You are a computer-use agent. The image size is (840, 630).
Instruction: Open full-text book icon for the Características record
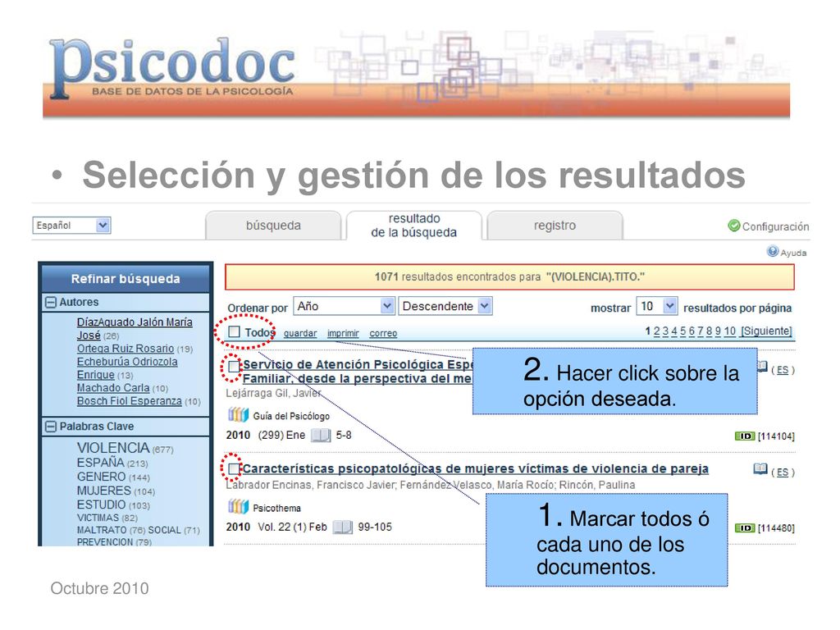click(760, 469)
